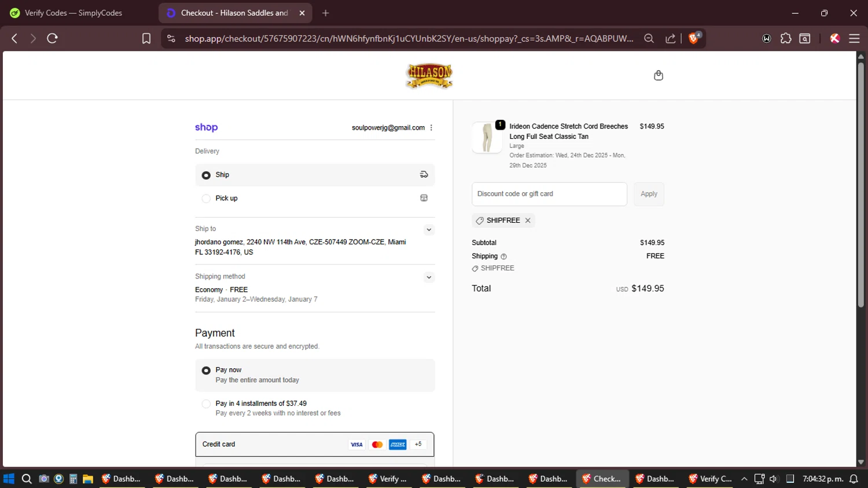Open Brave Shields lion icon
This screenshot has height=488, width=868.
click(694, 38)
